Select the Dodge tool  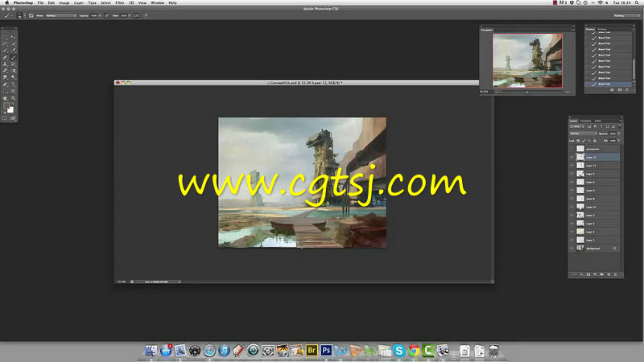pos(13,76)
